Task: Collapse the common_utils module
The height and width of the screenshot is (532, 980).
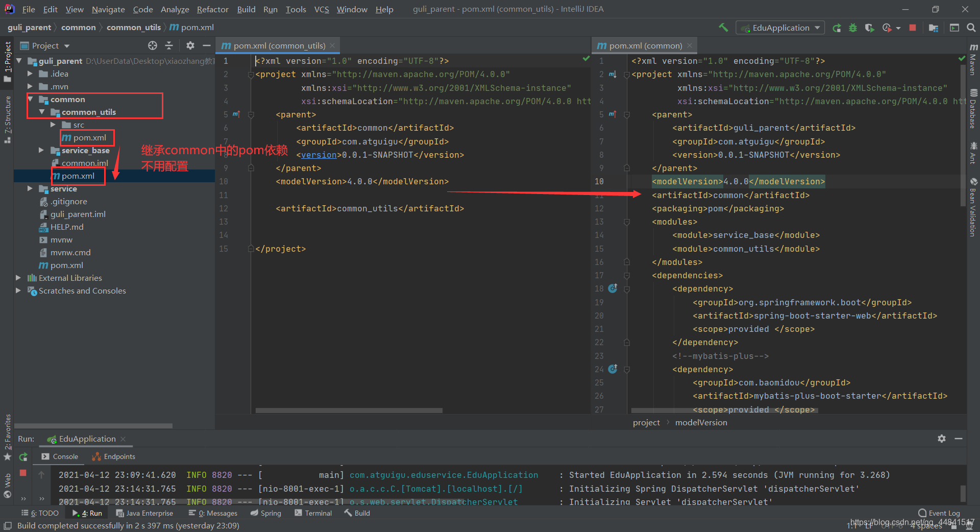Action: pyautogui.click(x=42, y=112)
